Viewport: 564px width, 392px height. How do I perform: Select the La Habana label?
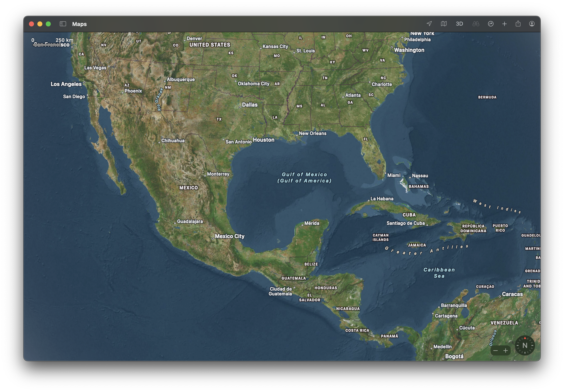(x=382, y=199)
